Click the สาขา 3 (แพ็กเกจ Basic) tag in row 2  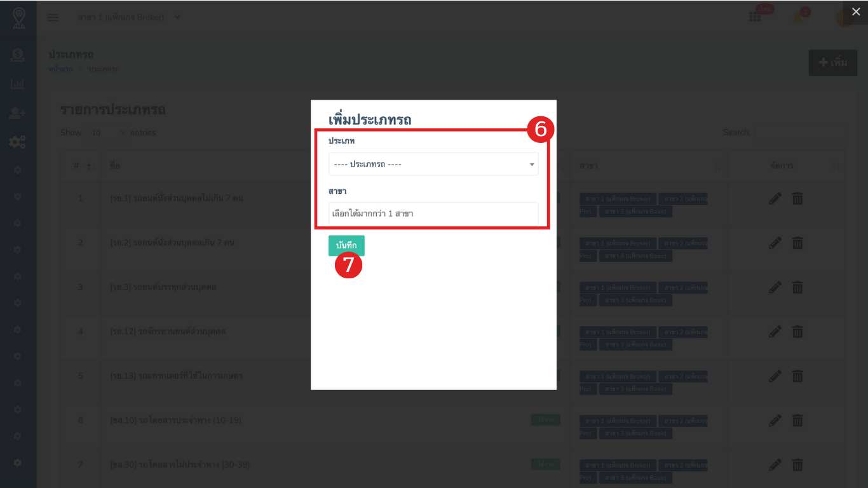pyautogui.click(x=635, y=255)
